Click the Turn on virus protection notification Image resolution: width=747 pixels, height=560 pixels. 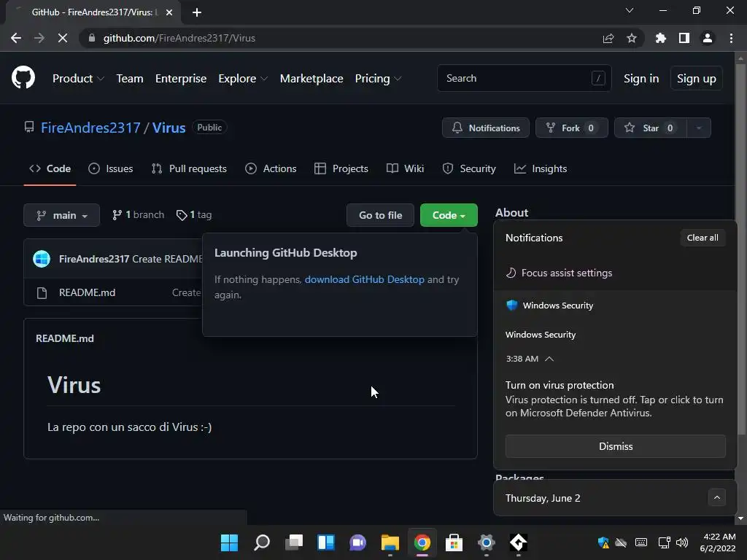615,399
